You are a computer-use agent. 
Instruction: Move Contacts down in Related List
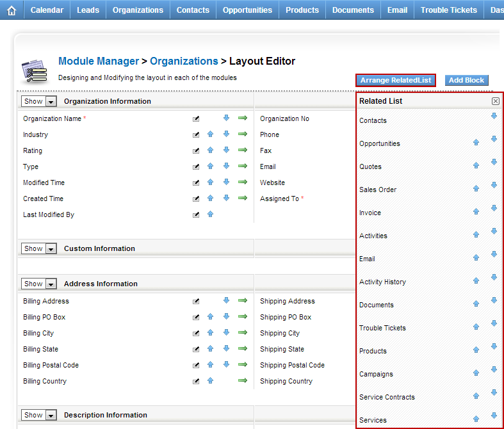click(494, 116)
